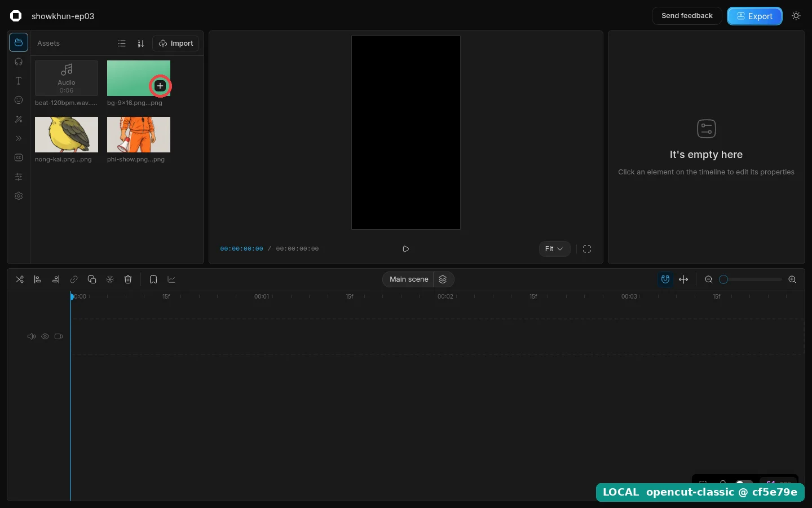Toggle track visibility eye icon
The image size is (812, 508).
[x=45, y=336]
